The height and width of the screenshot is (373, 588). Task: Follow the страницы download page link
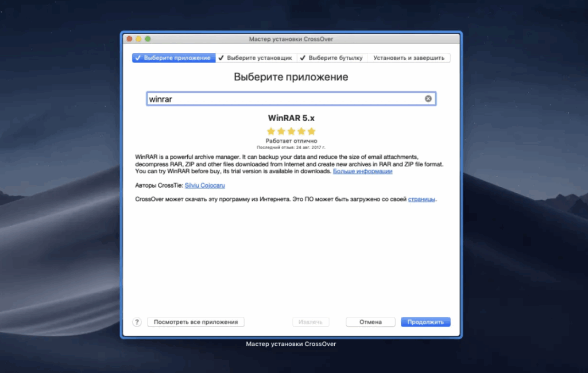[x=421, y=200]
